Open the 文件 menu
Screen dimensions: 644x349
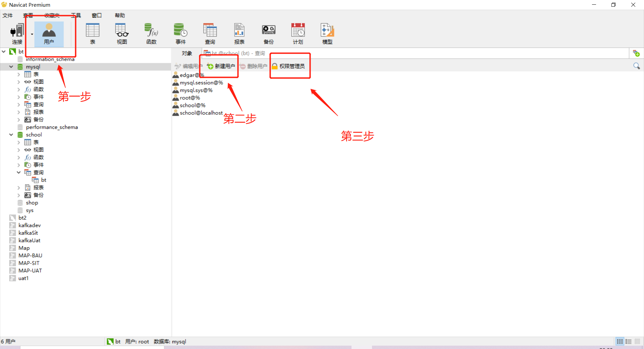click(x=7, y=15)
